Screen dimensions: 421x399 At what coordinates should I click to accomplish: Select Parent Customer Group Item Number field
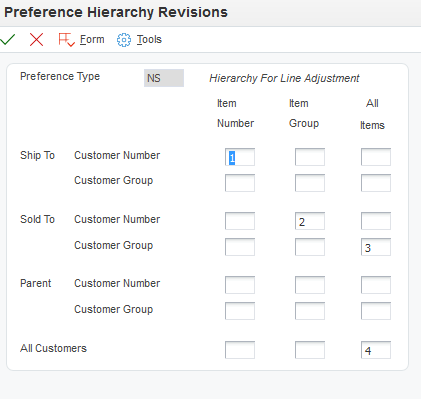coord(240,311)
